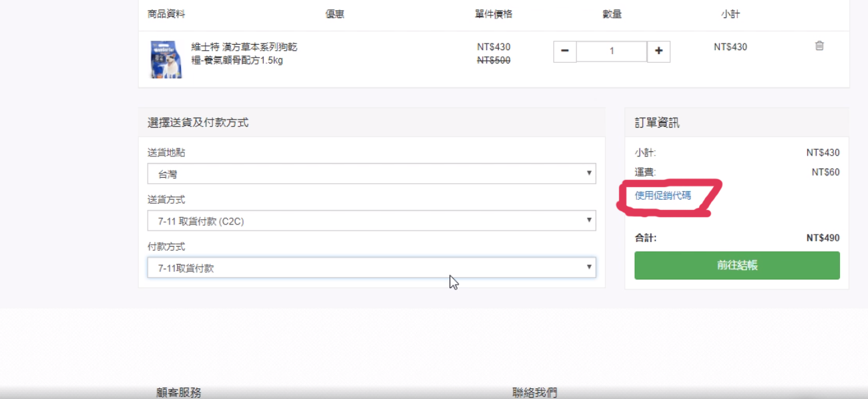
Task: Click the crossed-out NT$500 original price
Action: tap(493, 60)
